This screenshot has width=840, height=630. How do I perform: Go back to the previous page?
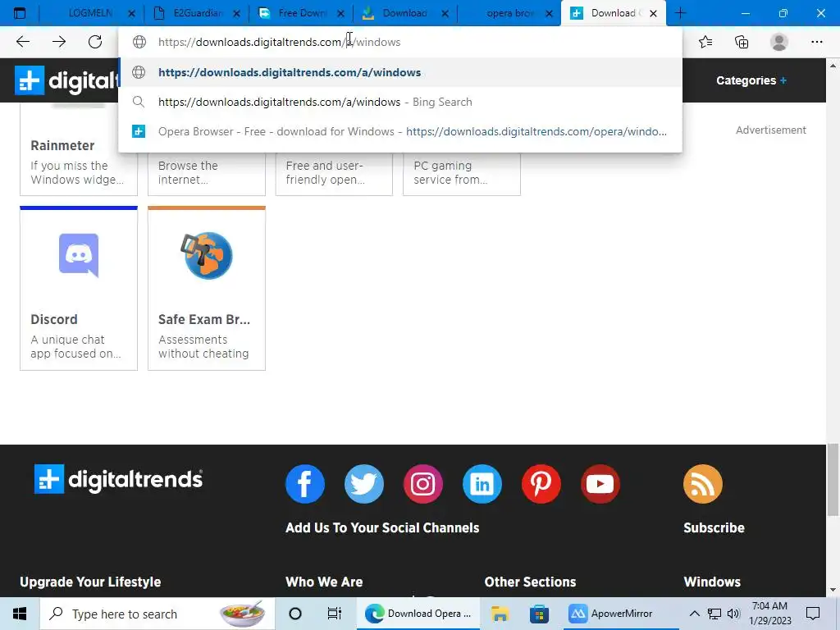22,42
